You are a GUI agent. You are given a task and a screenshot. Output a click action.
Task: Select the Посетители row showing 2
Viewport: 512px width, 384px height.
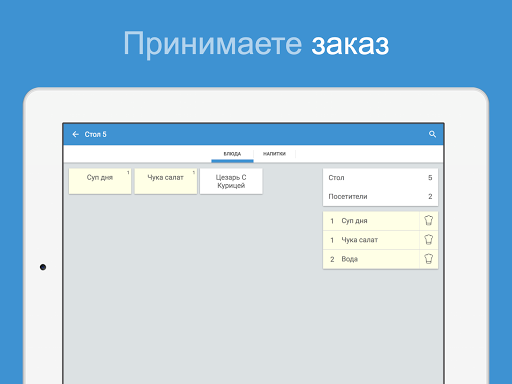[x=380, y=197]
